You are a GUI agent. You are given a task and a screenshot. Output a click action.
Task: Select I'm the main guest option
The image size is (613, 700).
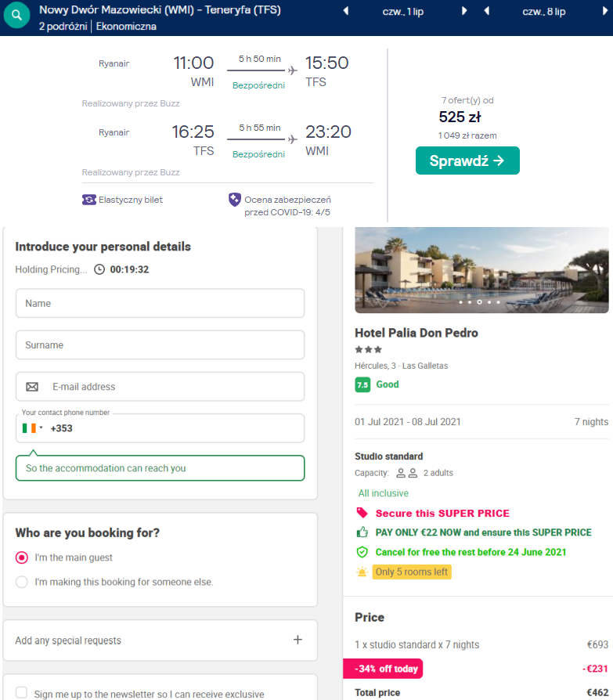point(21,557)
